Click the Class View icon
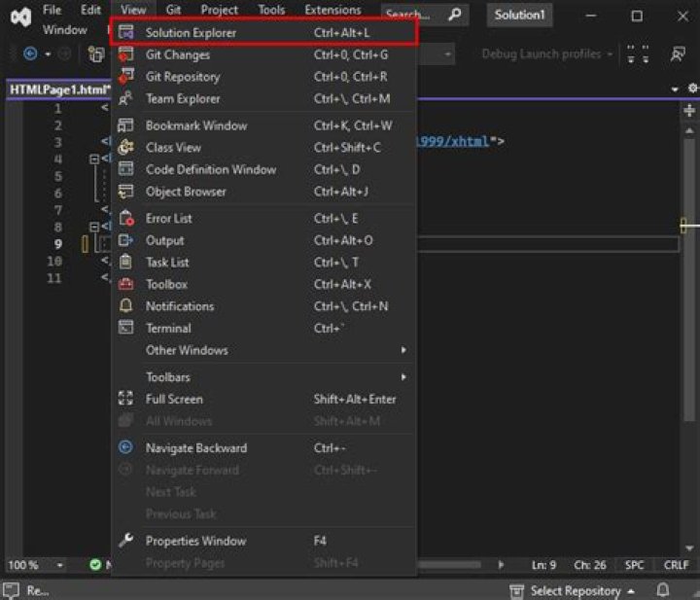Screen dimensions: 700x600 click(125, 147)
